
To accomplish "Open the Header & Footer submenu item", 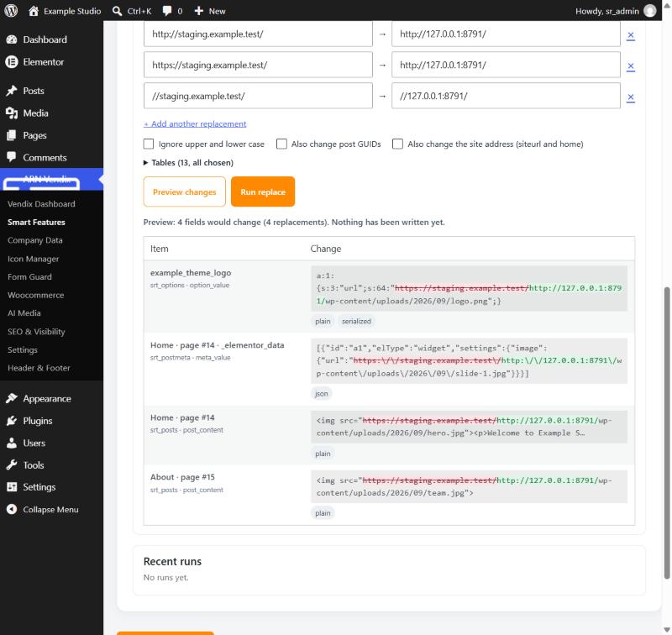I will click(x=39, y=368).
